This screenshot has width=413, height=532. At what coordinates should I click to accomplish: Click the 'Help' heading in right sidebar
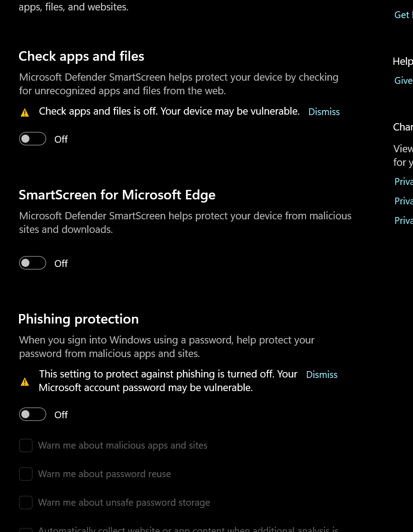coord(403,62)
